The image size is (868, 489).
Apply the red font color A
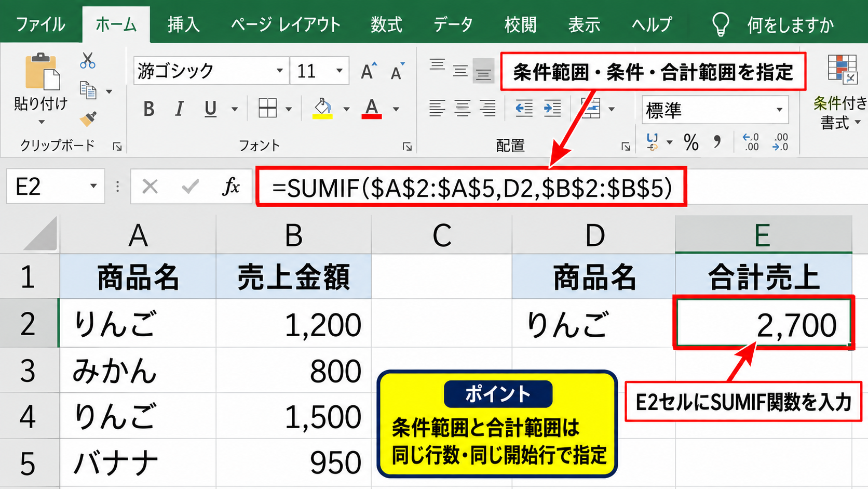pyautogui.click(x=372, y=108)
